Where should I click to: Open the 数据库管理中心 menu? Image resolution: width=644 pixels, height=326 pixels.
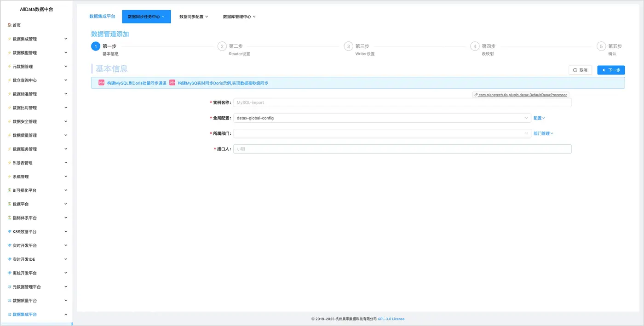point(239,17)
